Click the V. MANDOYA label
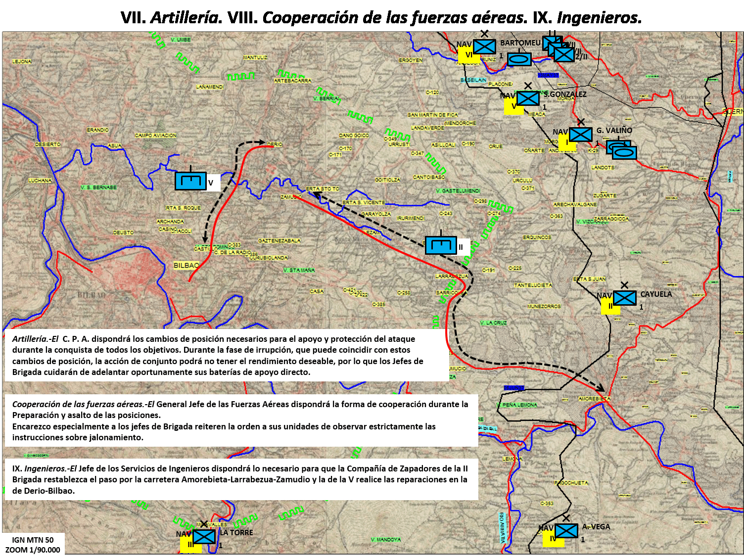This screenshot has height=560, width=744. [386, 539]
